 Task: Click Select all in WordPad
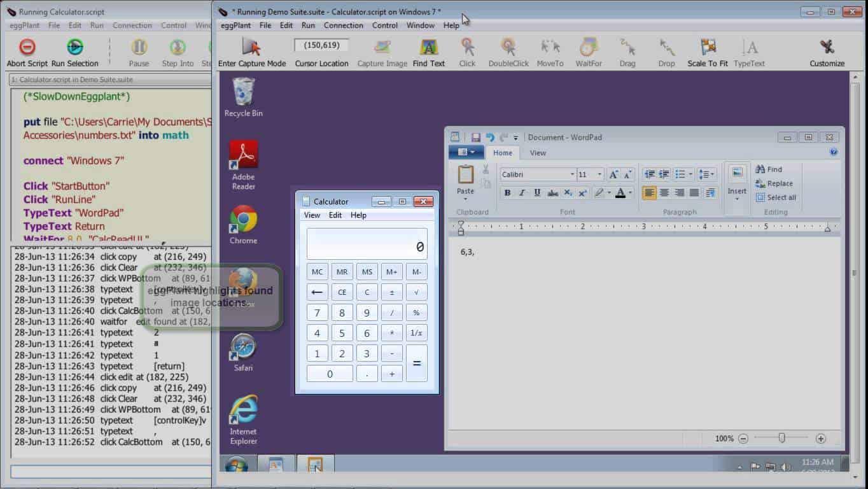click(x=774, y=197)
